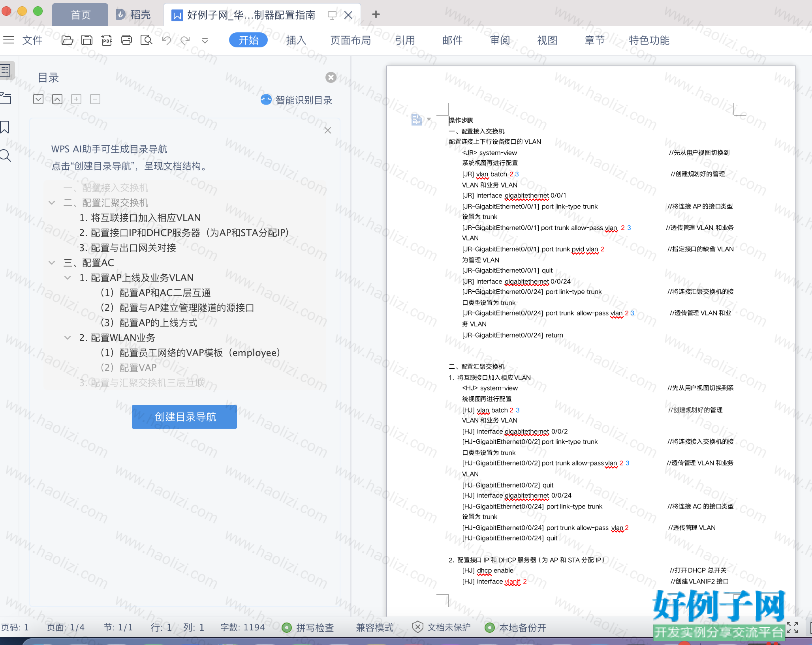Collapse 二、配置汇聚交换机 section
Viewport: 812px width, 645px height.
52,203
